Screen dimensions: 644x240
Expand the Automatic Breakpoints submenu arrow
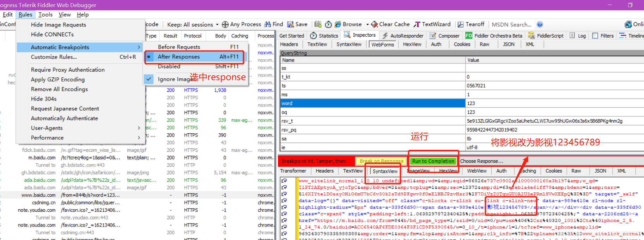[139, 47]
